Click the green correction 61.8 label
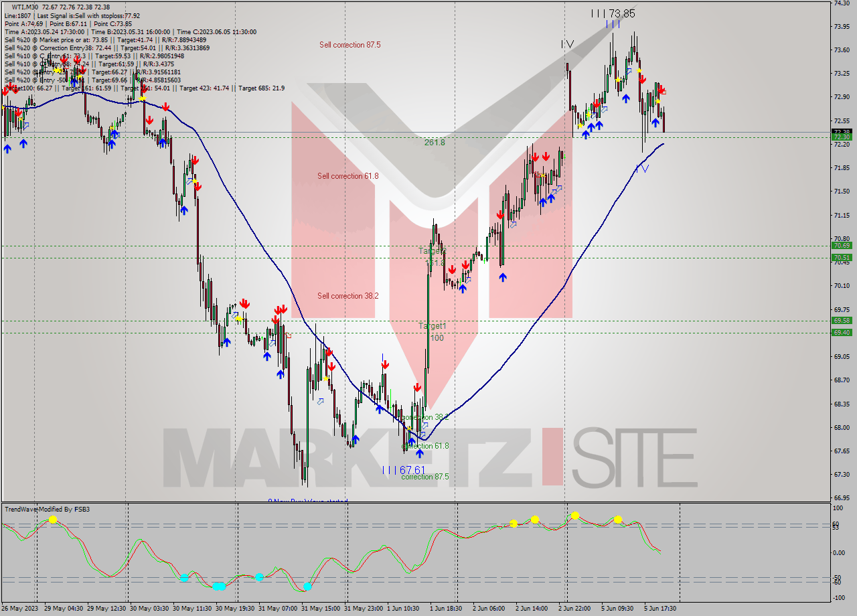The height and width of the screenshot is (616, 857). (x=425, y=446)
